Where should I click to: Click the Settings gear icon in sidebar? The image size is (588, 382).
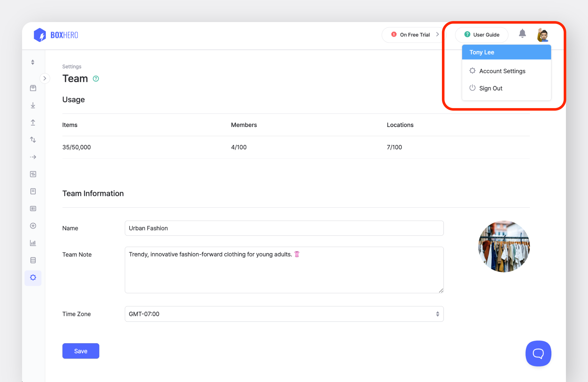click(x=33, y=278)
